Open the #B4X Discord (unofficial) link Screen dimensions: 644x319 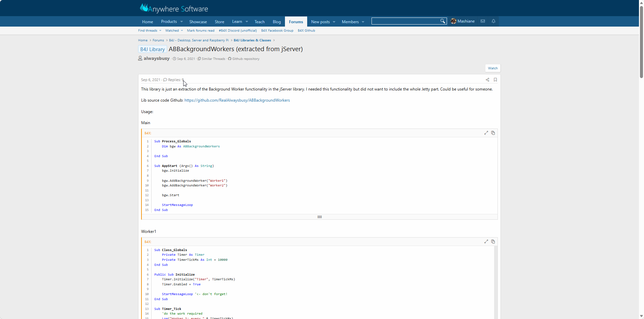click(238, 31)
